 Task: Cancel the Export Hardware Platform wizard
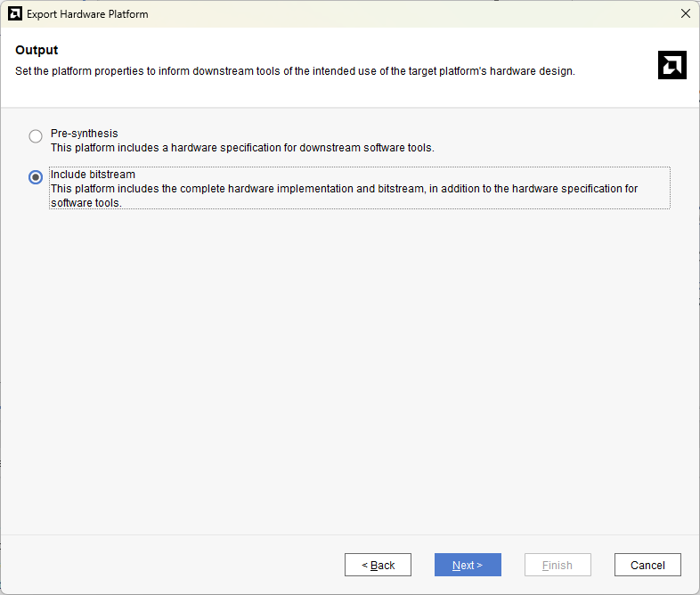click(x=647, y=565)
